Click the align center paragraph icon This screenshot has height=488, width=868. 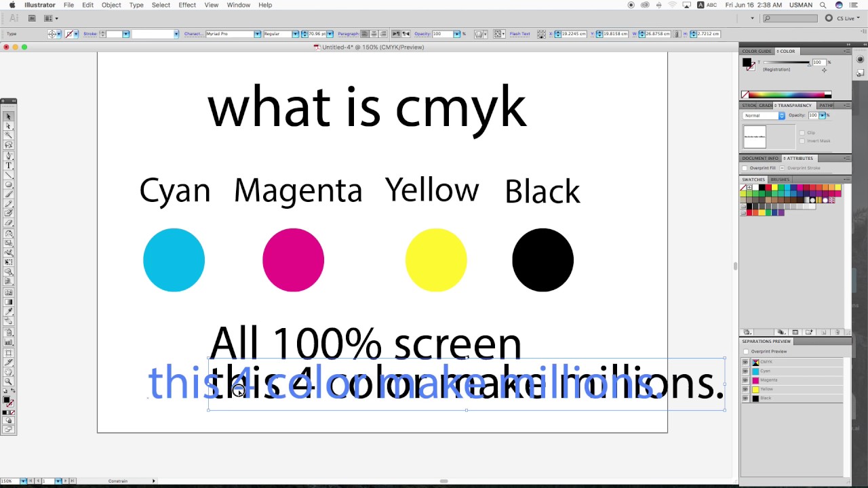(374, 34)
